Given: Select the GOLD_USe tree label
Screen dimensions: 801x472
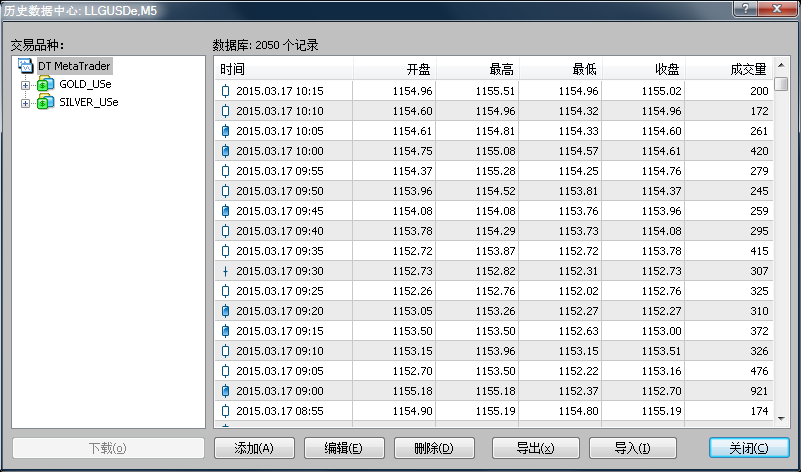Looking at the screenshot, I should 85,84.
